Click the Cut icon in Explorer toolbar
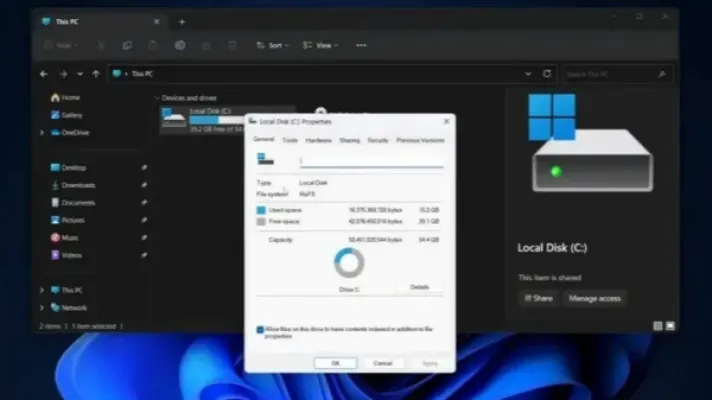The image size is (712, 400). 101,45
